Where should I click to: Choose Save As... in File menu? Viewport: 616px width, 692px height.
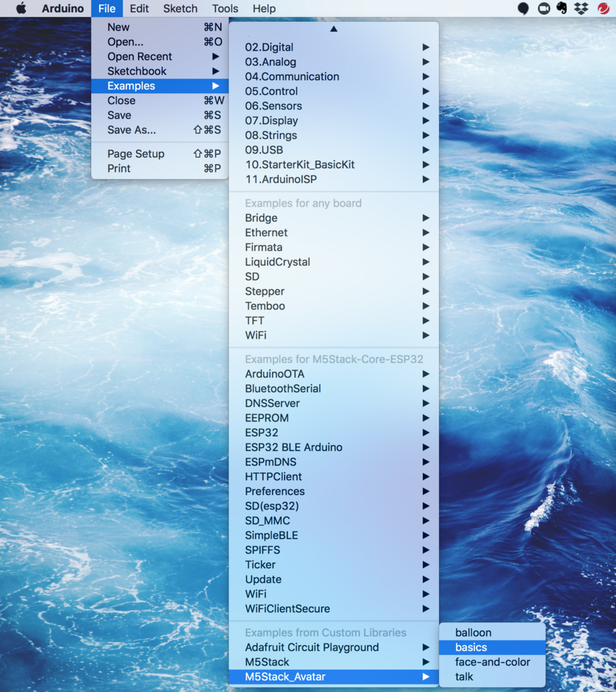click(160, 130)
